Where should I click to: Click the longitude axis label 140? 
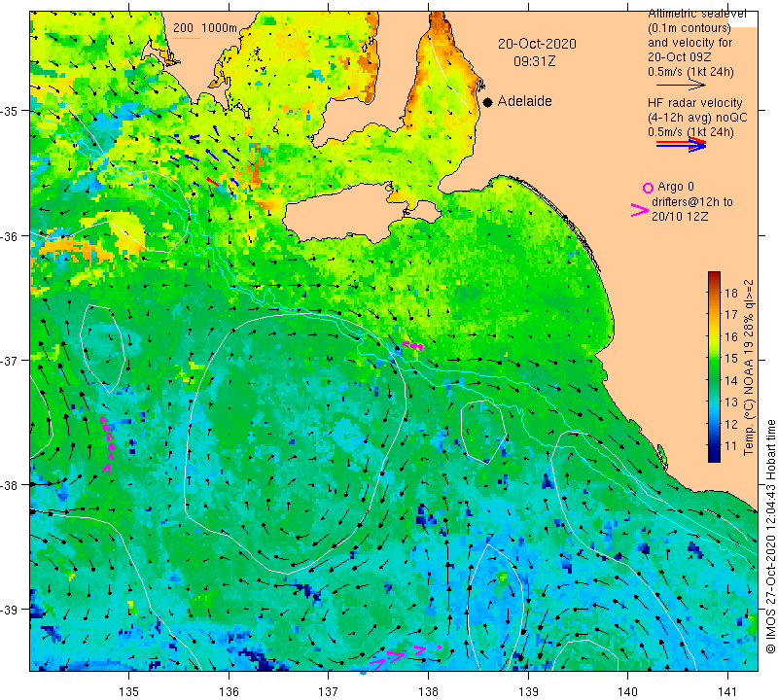pyautogui.click(x=628, y=690)
